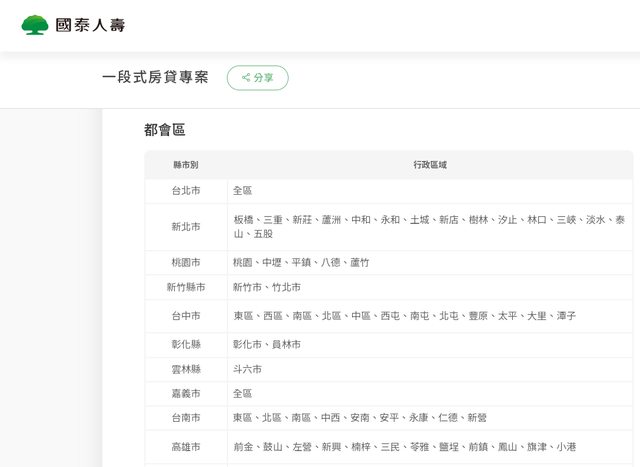Click the 台南市 row label
Screen dimensions: 640x467
(186, 418)
